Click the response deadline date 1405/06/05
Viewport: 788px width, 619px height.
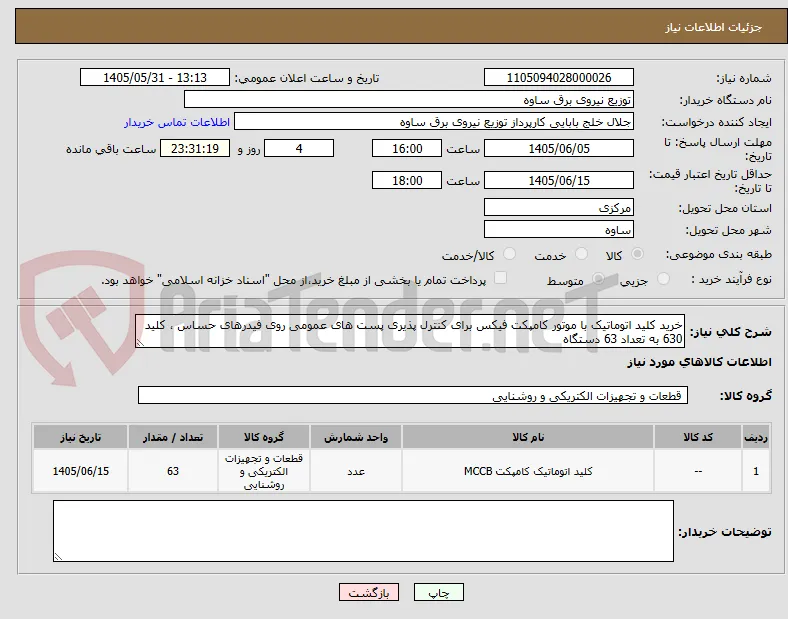(559, 148)
